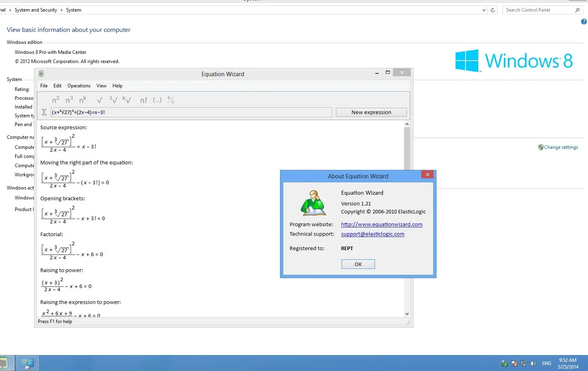588x371 pixels.
Task: Click 'Raising the expression to power:' label
Action: click(x=81, y=302)
